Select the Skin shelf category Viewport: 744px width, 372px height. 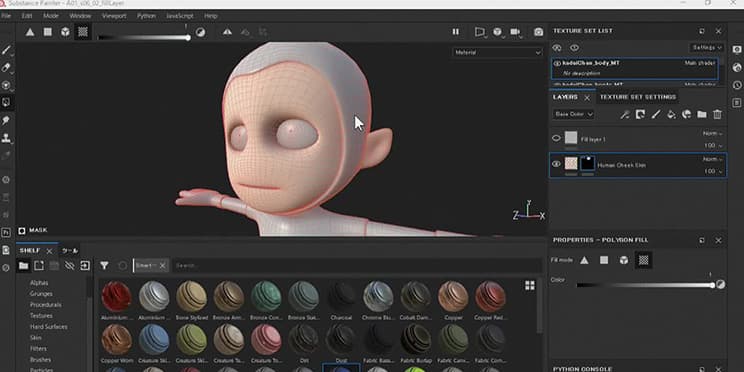click(36, 338)
